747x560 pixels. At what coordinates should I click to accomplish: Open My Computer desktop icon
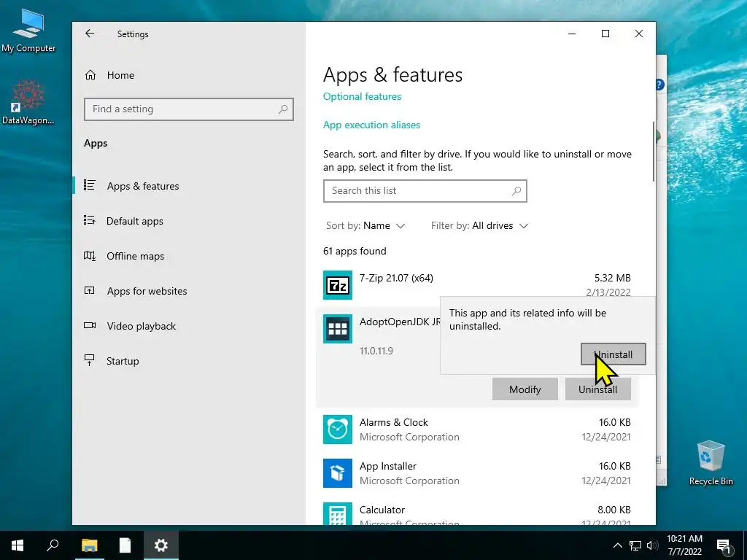tap(28, 31)
